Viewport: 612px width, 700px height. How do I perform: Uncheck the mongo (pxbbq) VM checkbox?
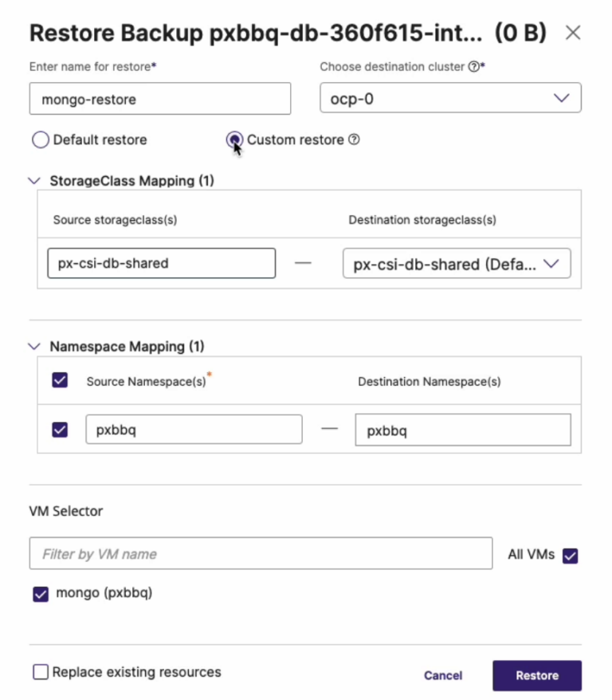[40, 593]
